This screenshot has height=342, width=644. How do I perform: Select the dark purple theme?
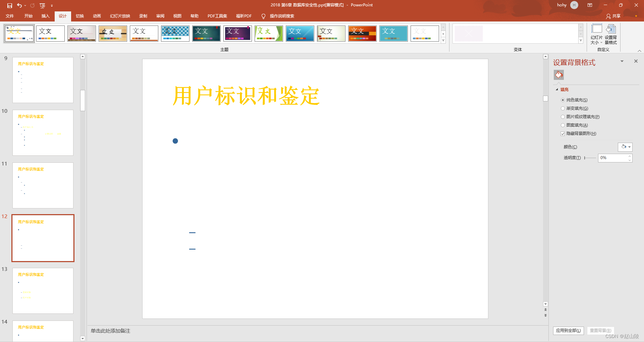(237, 34)
